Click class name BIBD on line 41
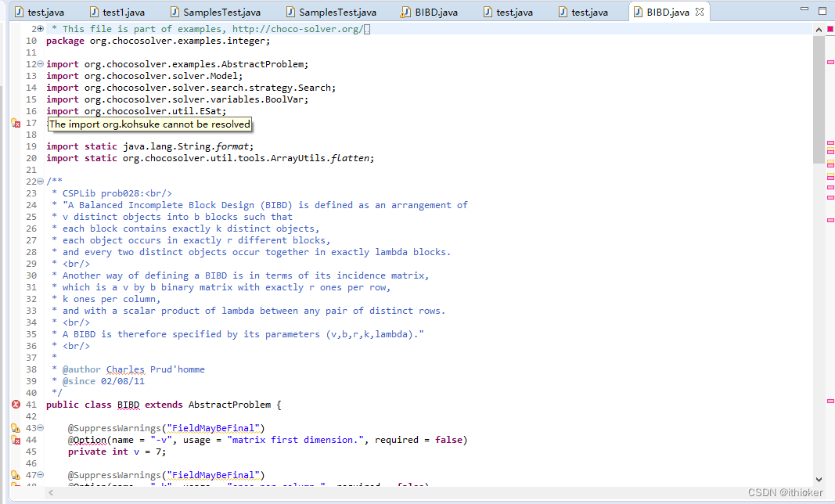This screenshot has width=835, height=504. (x=128, y=405)
